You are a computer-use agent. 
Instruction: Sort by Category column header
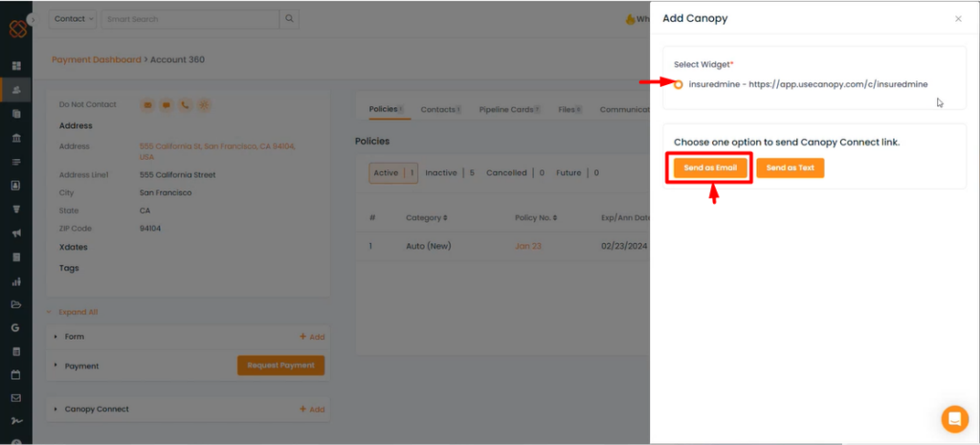click(x=426, y=218)
